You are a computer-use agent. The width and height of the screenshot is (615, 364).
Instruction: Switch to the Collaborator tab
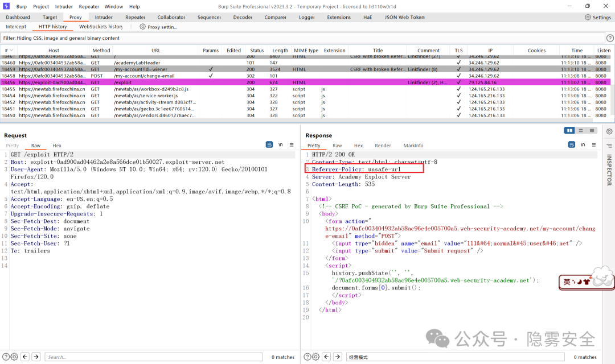point(171,17)
